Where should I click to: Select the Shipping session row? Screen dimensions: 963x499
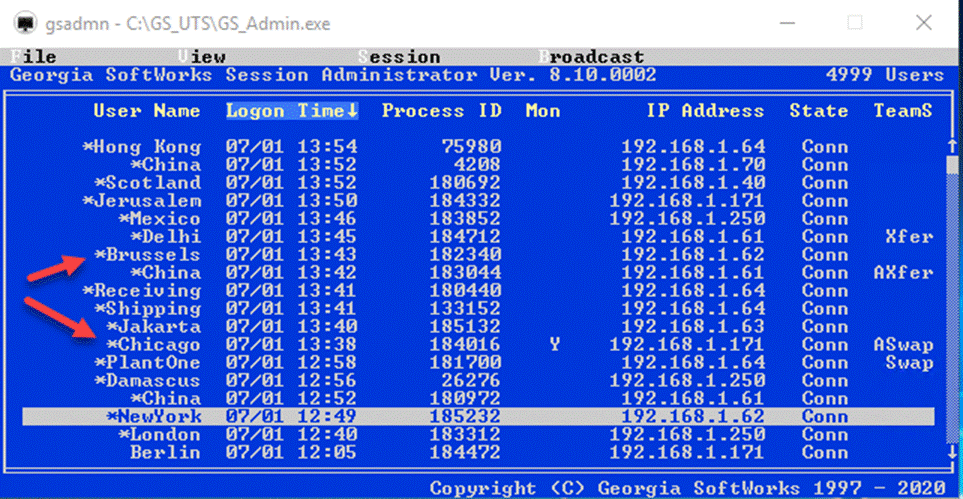[478, 308]
